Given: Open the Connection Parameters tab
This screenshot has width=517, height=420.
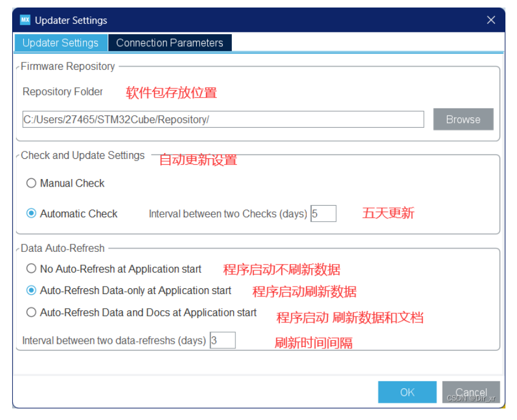Looking at the screenshot, I should point(170,43).
